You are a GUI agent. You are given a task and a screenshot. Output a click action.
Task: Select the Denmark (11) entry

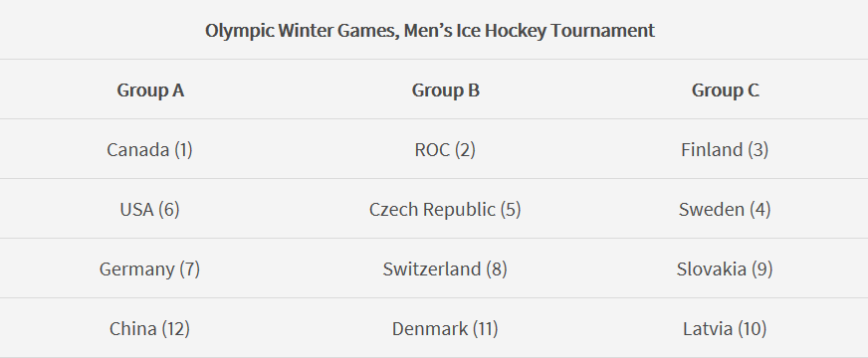pyautogui.click(x=445, y=329)
